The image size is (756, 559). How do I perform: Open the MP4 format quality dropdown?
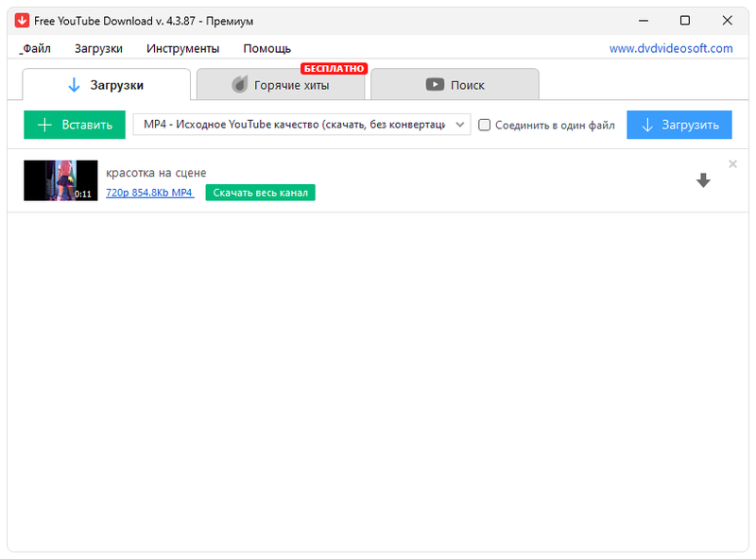301,125
